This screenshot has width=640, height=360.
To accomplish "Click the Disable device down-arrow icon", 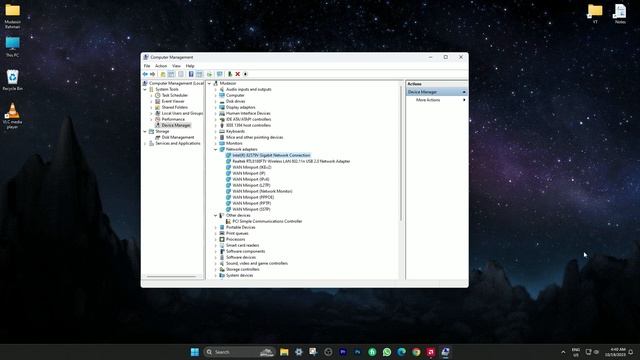I will pyautogui.click(x=245, y=74).
